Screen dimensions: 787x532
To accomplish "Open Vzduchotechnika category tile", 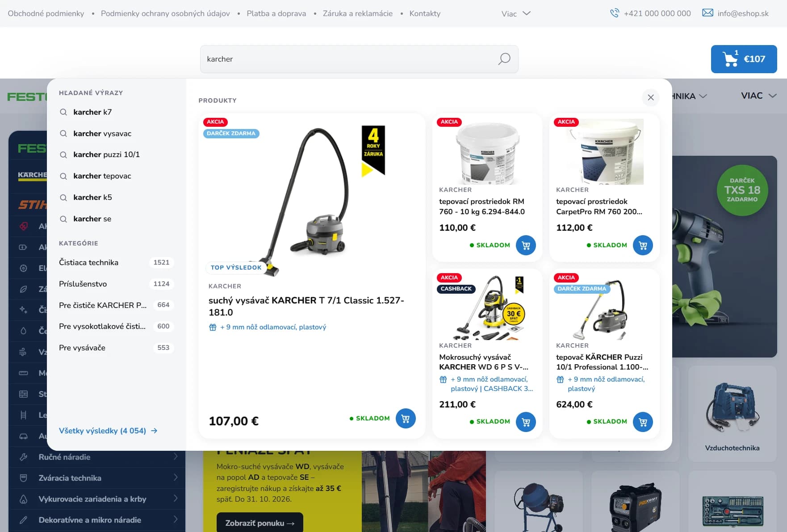I will tap(732, 414).
